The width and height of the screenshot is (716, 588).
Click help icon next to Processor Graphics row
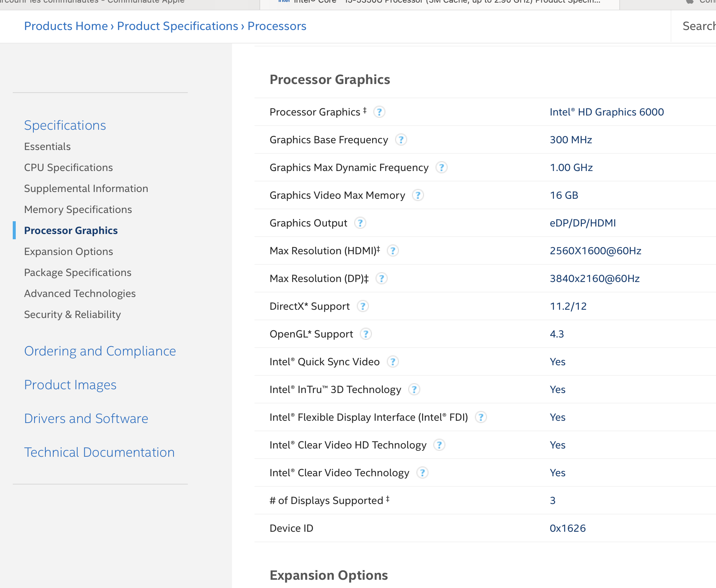pos(379,112)
